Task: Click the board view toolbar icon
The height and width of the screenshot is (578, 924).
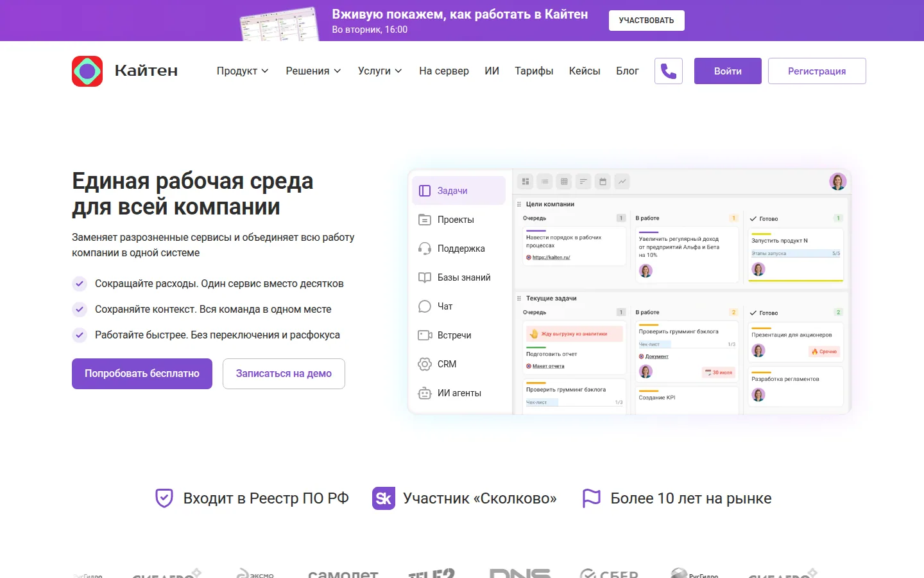Action: pos(526,182)
